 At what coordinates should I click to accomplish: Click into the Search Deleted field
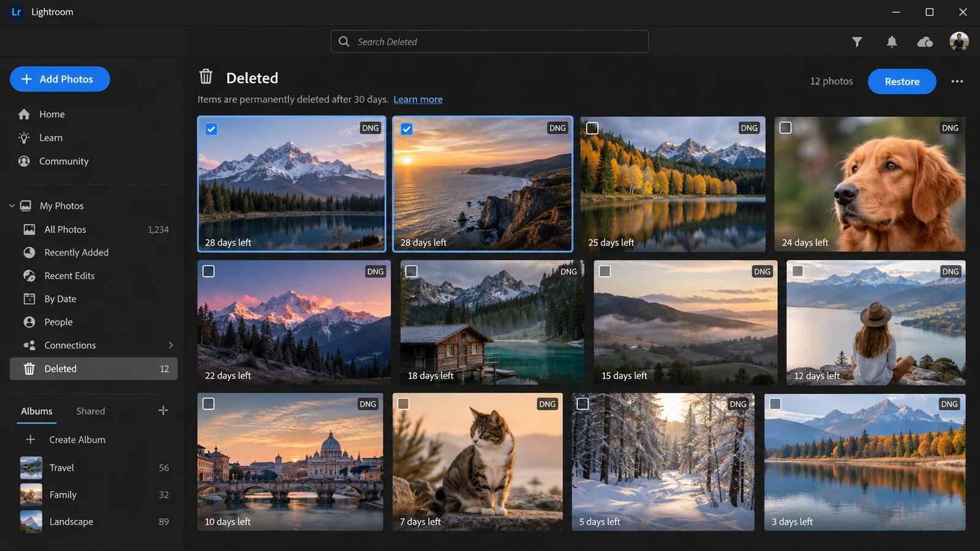click(x=489, y=42)
